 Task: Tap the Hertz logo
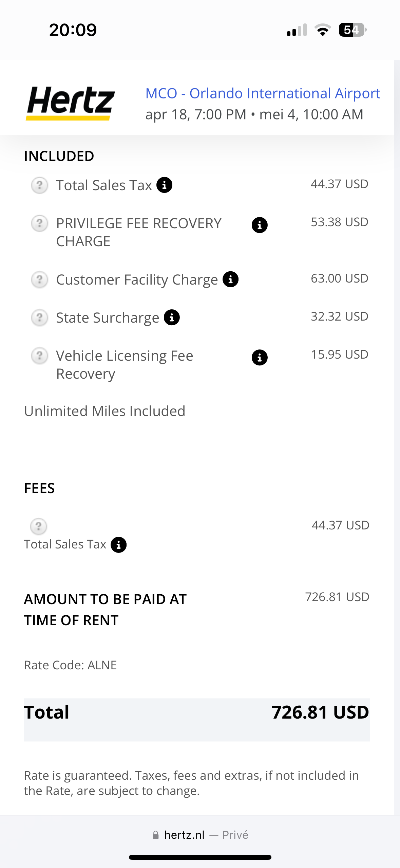click(x=70, y=103)
